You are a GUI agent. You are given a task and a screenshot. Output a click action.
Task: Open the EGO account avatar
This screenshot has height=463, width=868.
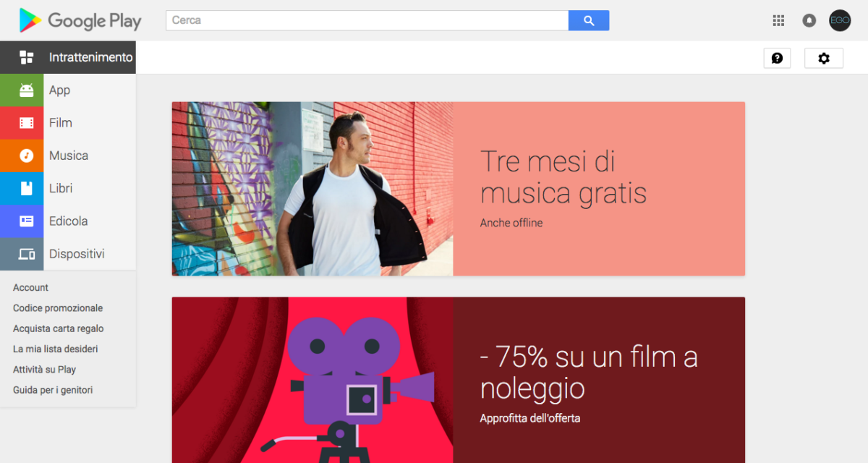(840, 20)
